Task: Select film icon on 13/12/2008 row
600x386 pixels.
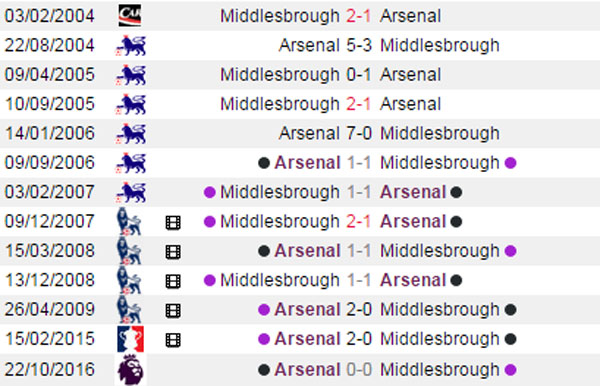Action: pyautogui.click(x=173, y=281)
